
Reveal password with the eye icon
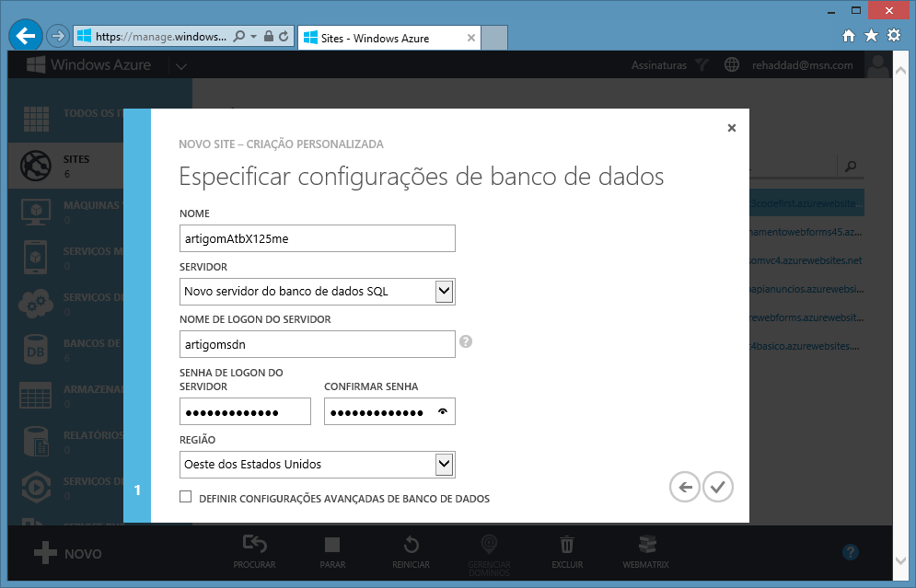(443, 411)
